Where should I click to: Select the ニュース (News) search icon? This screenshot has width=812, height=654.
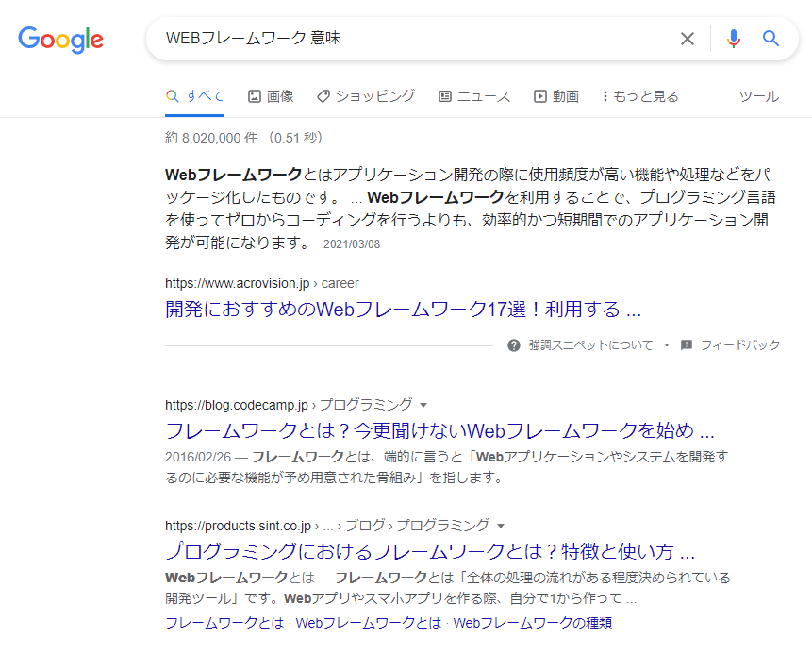444,95
